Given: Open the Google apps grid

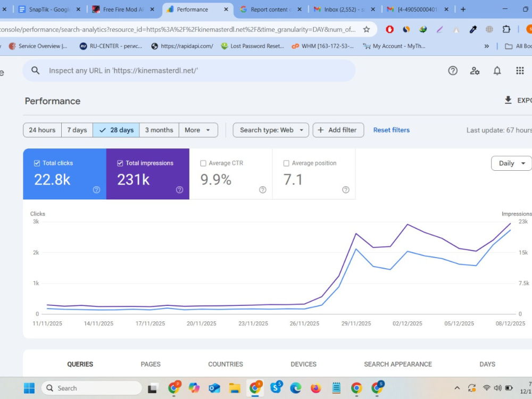Looking at the screenshot, I should 520,71.
